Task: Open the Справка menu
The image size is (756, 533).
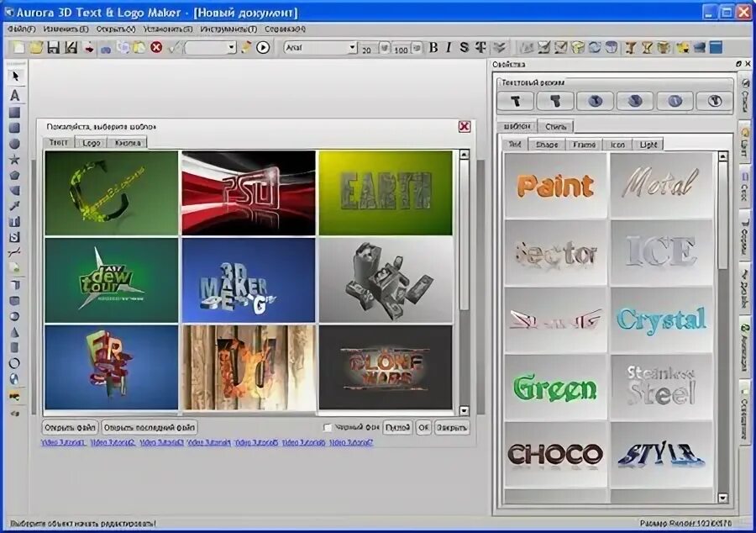Action: pyautogui.click(x=285, y=29)
